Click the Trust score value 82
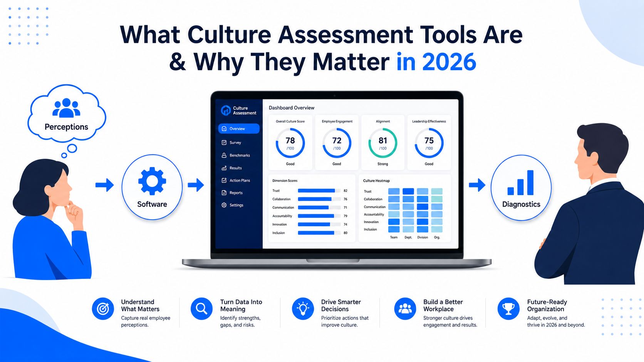644x362 pixels. click(345, 191)
